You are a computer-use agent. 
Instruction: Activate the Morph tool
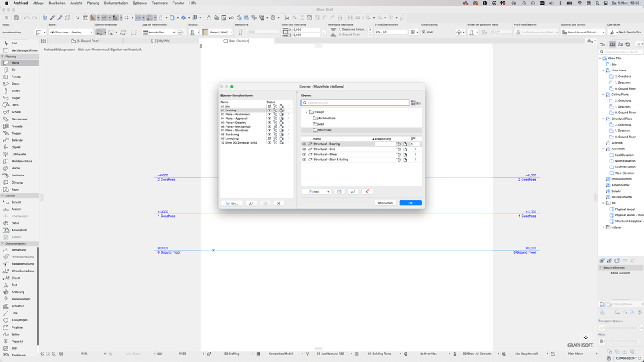point(15,168)
